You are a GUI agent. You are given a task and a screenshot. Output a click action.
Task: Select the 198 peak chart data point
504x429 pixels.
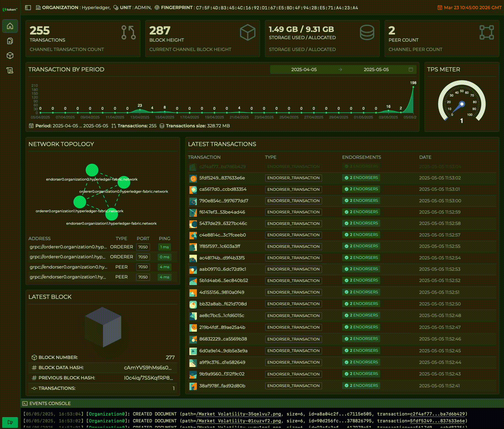click(413, 87)
